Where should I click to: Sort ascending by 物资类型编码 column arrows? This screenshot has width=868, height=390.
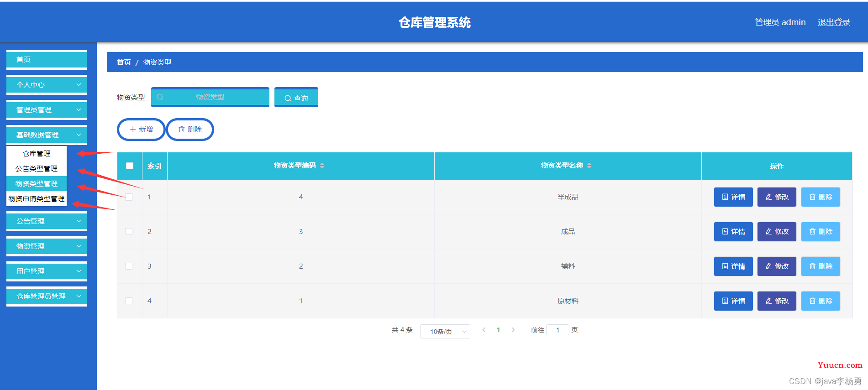point(322,164)
